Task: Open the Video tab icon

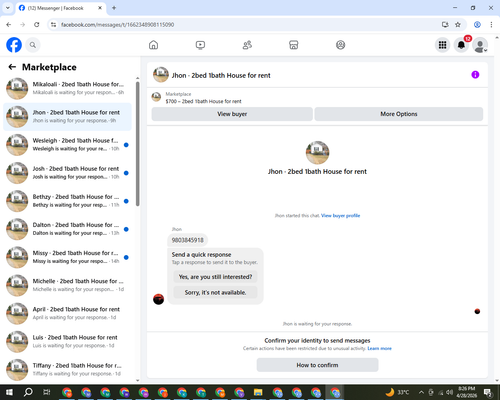Action: [x=200, y=45]
